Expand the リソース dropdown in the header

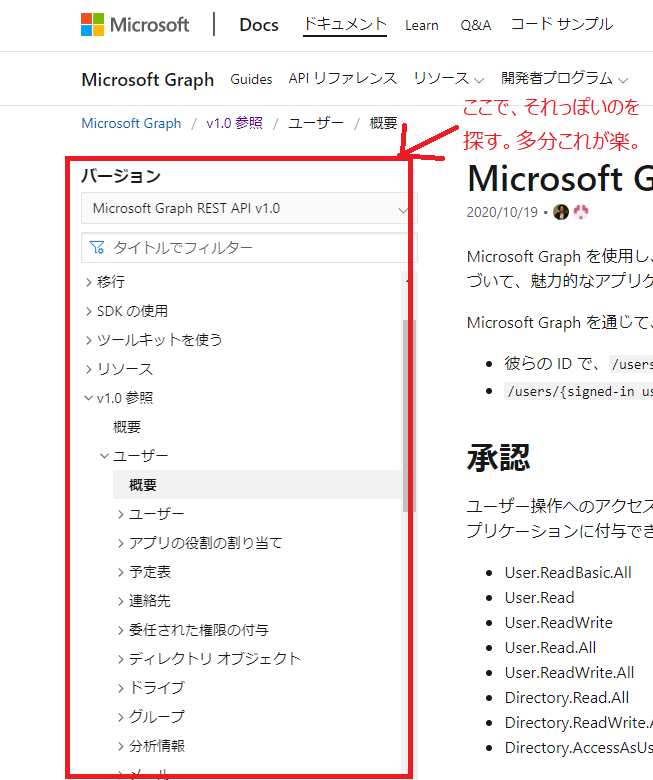point(449,79)
